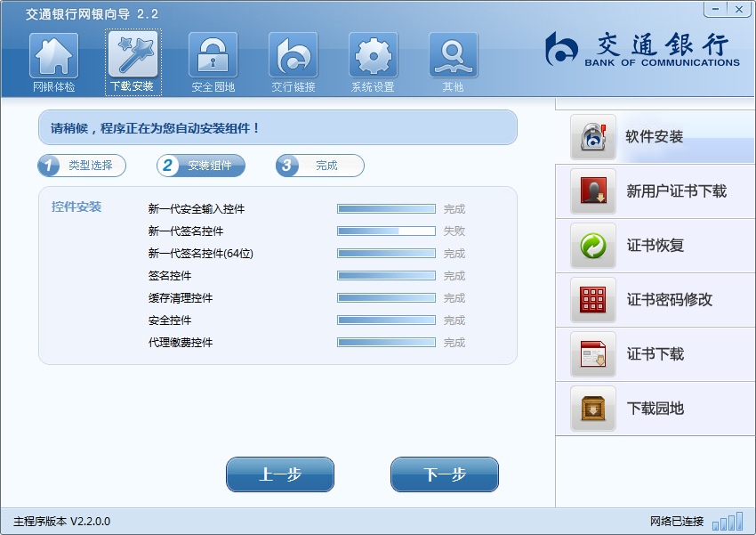Viewport: 756px width, 535px height.
Task: Click the 软件安装 mailbox icon
Action: 593,137
